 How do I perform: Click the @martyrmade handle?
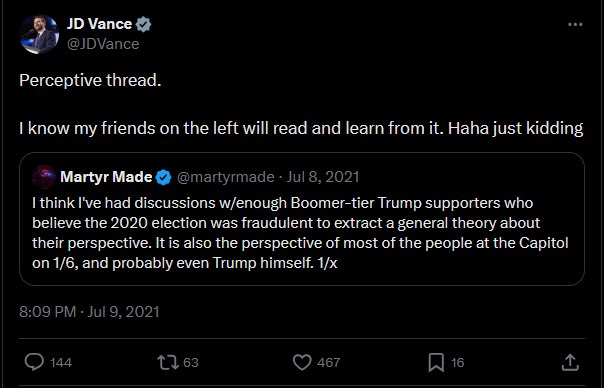226,177
